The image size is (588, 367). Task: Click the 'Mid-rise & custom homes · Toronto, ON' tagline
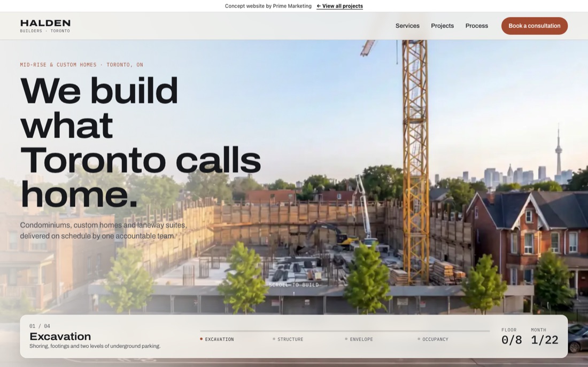click(x=81, y=65)
